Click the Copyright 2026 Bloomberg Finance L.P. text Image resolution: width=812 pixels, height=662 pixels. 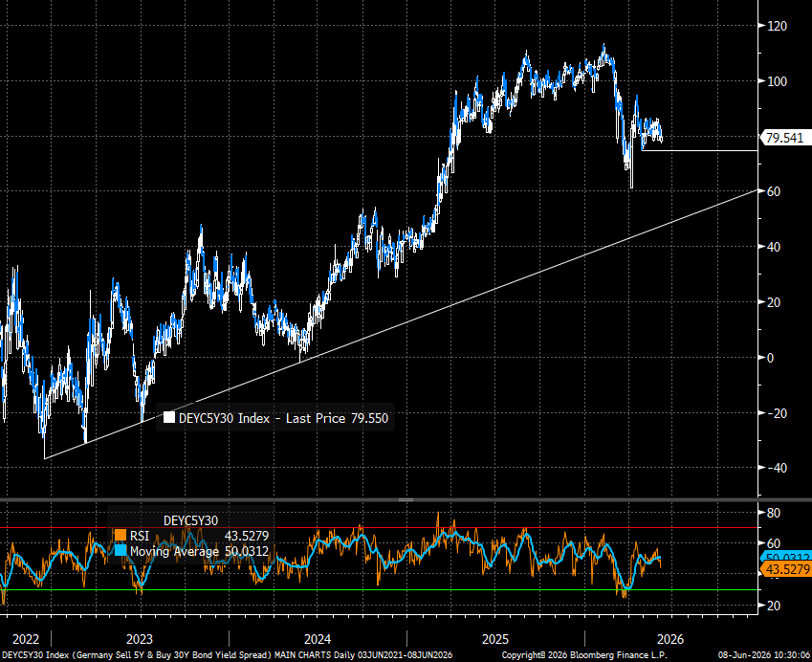(583, 655)
